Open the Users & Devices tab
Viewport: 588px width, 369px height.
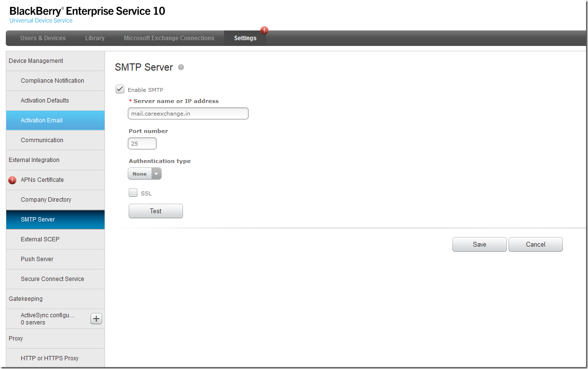[43, 38]
